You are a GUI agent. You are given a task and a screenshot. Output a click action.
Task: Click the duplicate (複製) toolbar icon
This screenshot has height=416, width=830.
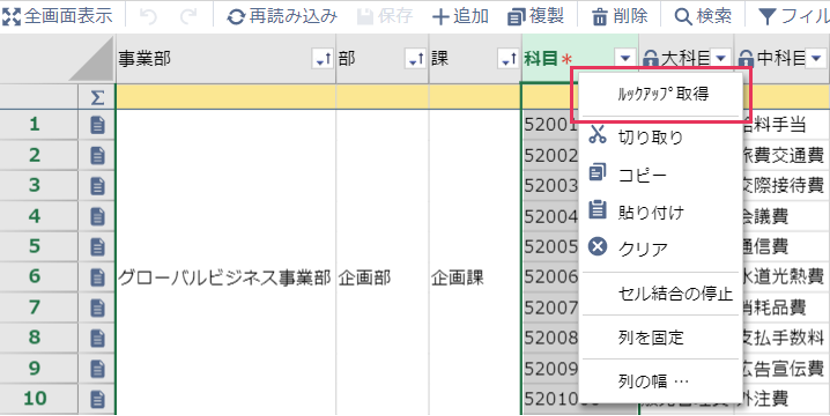tap(516, 17)
